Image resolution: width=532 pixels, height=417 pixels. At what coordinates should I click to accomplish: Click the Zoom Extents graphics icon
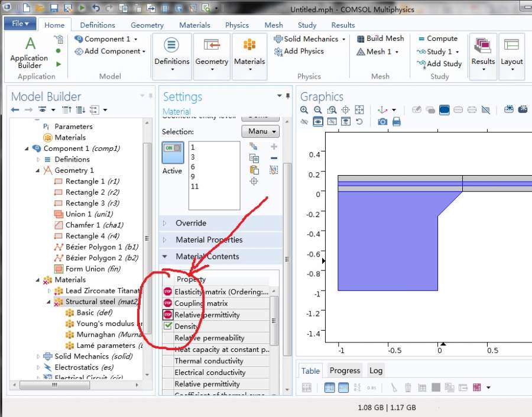click(x=359, y=109)
